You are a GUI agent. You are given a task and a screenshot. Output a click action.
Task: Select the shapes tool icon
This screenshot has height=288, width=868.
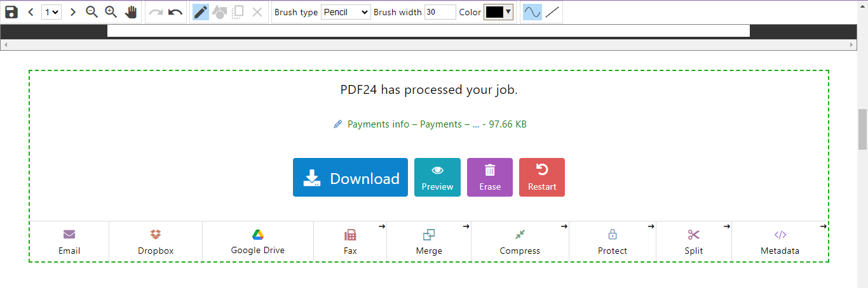point(219,12)
